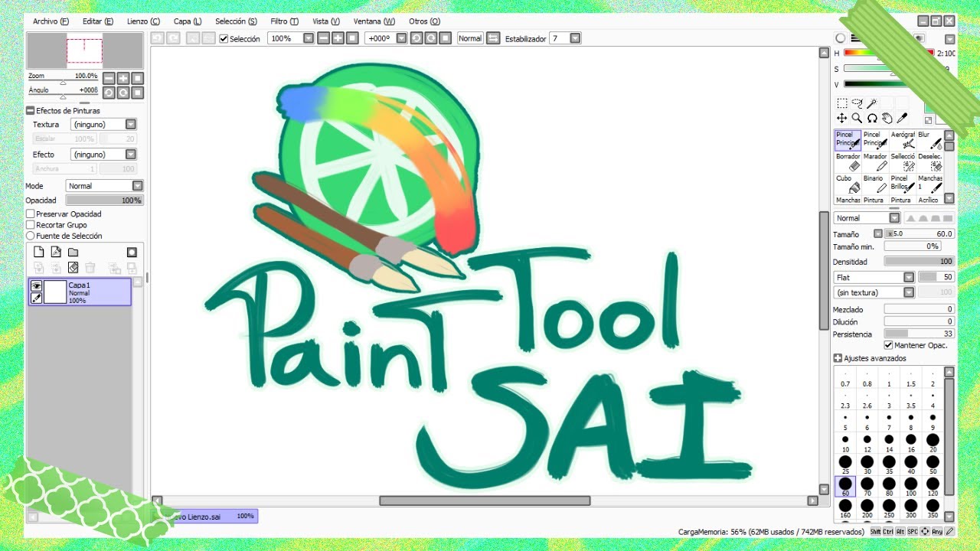Create a new layer folder
The width and height of the screenshot is (980, 551).
coord(73,252)
